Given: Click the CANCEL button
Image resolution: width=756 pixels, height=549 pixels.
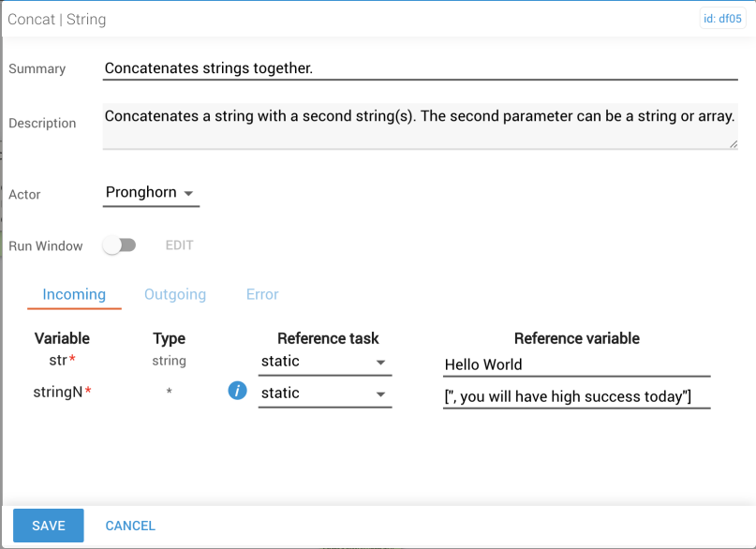Looking at the screenshot, I should tap(130, 526).
